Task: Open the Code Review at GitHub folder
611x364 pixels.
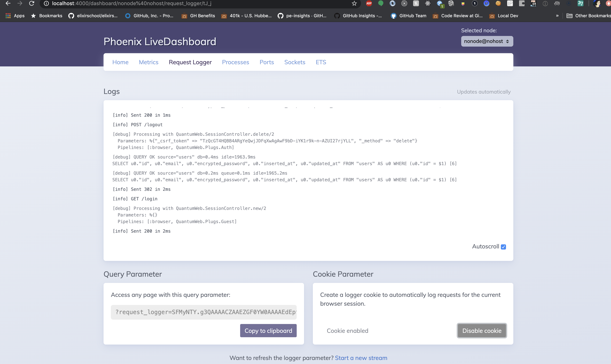Action: click(458, 16)
